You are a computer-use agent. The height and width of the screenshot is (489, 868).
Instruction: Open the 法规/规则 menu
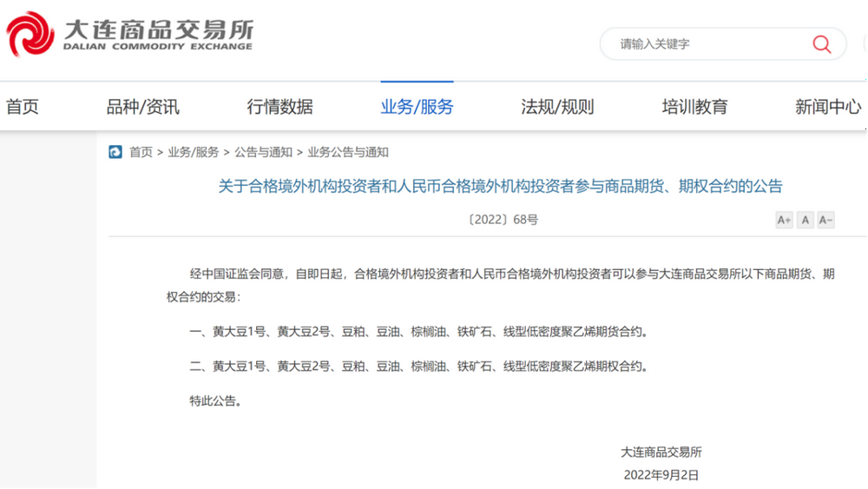point(557,106)
